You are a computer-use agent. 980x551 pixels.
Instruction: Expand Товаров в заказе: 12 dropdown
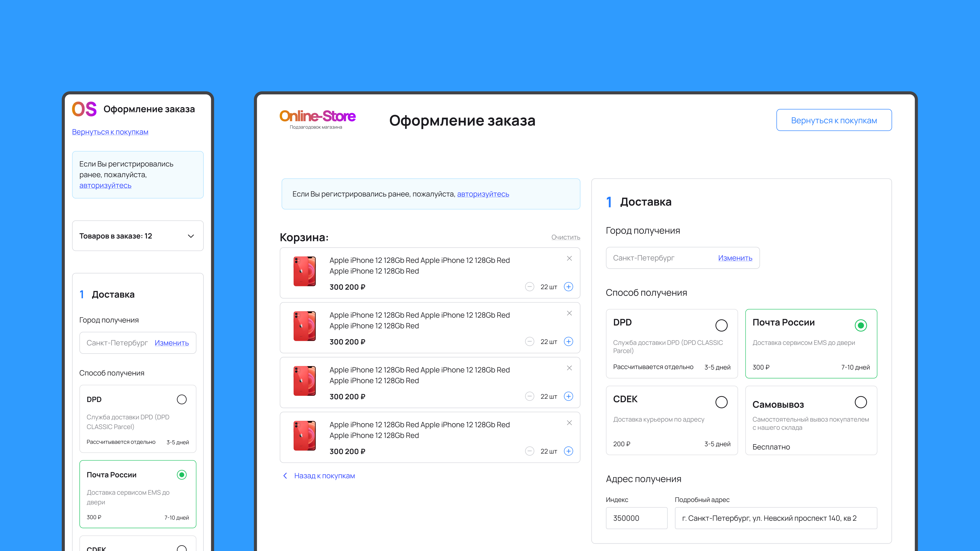pos(138,236)
